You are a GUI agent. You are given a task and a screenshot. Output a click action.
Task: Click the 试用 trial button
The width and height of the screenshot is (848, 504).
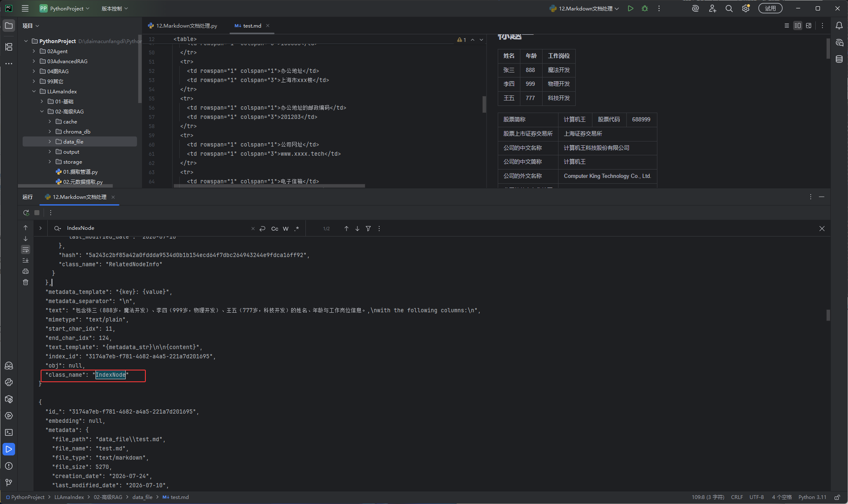[770, 8]
